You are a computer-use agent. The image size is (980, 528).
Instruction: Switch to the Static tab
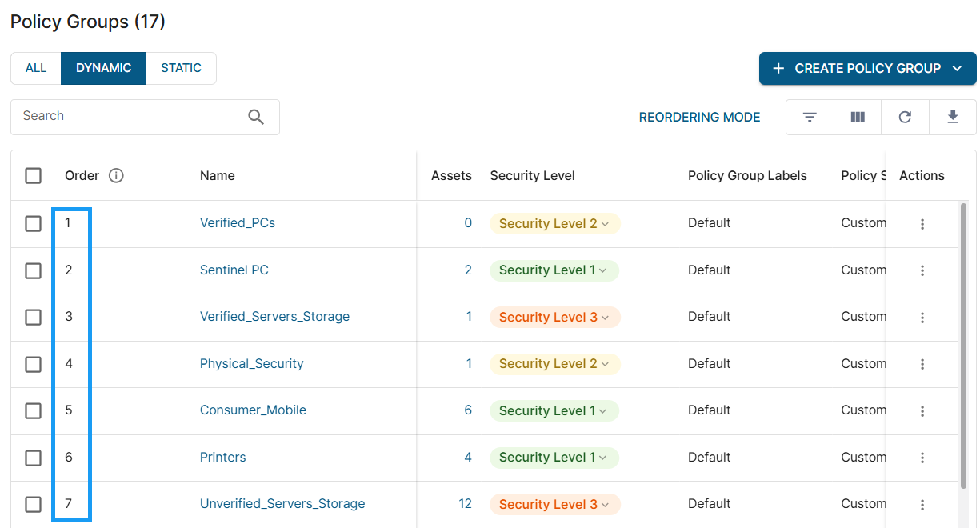pyautogui.click(x=181, y=68)
